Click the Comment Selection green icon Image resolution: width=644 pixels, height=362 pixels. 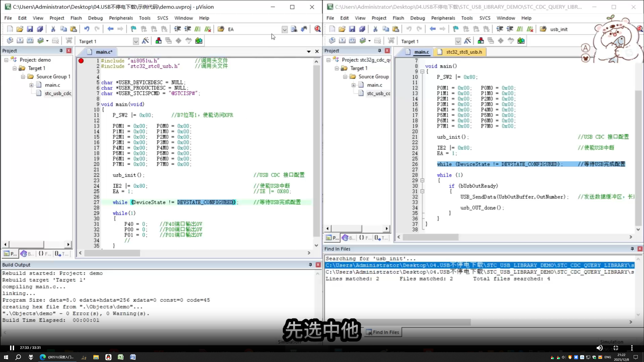(x=198, y=29)
